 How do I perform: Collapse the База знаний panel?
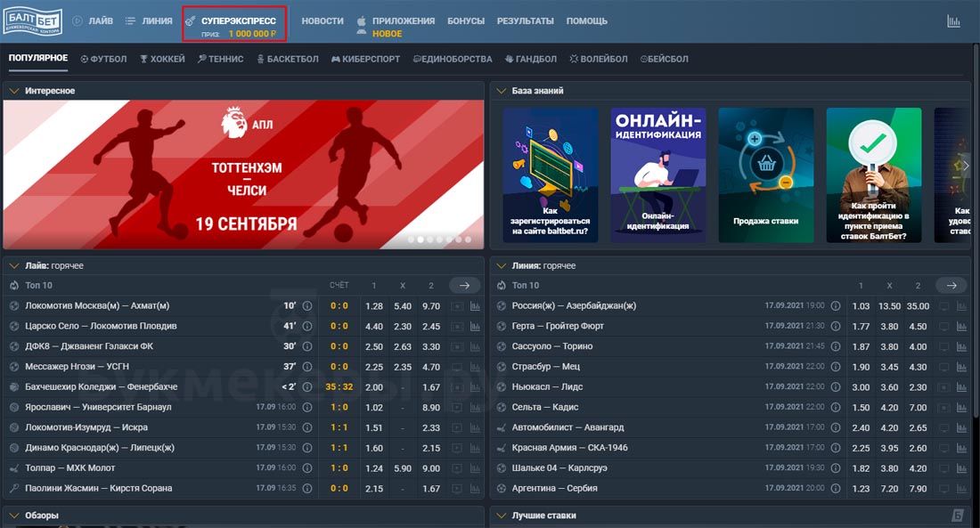coord(500,91)
